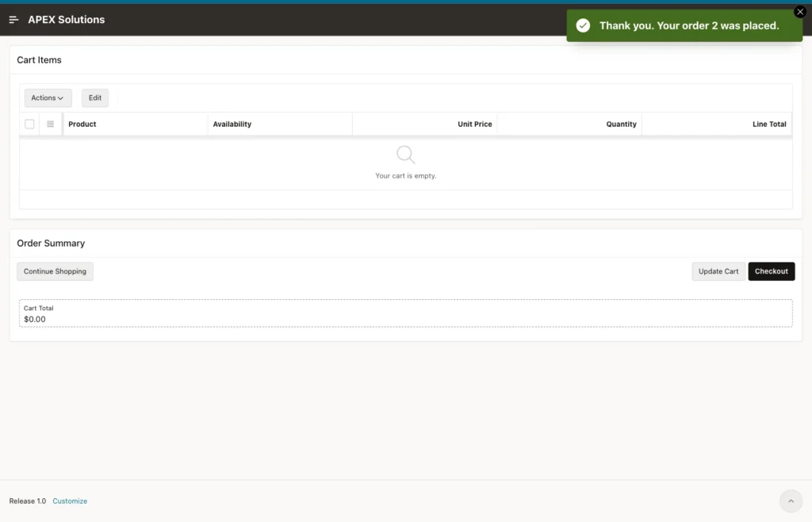
Task: Click the Cart Items region heading
Action: pyautogui.click(x=39, y=60)
